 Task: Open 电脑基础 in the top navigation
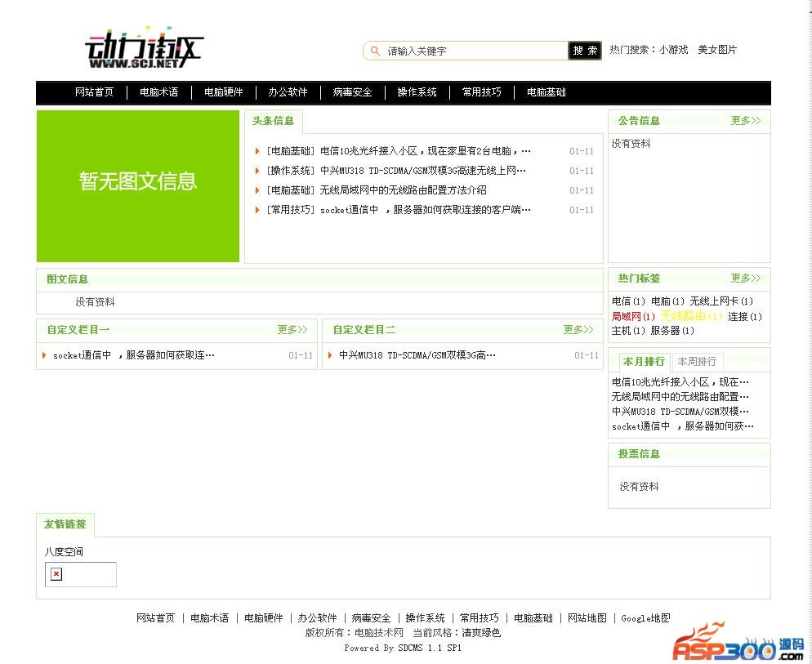547,92
